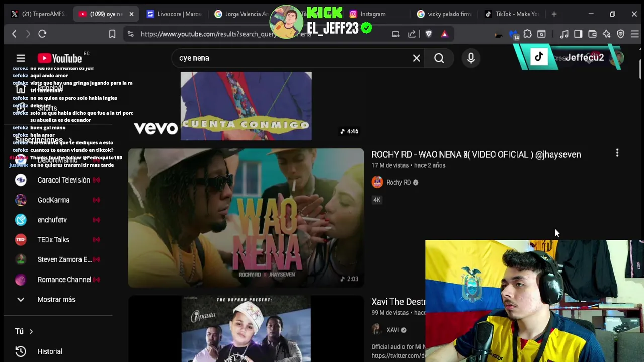Open the extensions puzzle piece menu
Viewport: 644px width, 362px height.
[x=527, y=34]
